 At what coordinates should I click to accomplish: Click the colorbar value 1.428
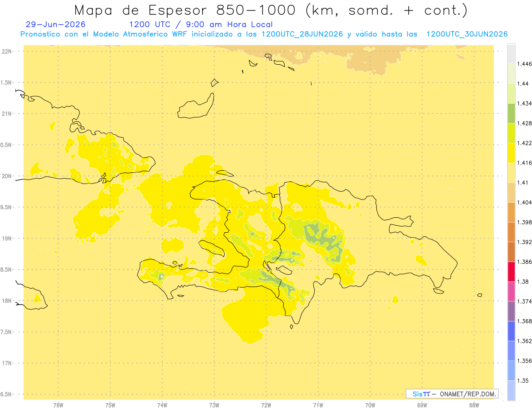click(525, 123)
